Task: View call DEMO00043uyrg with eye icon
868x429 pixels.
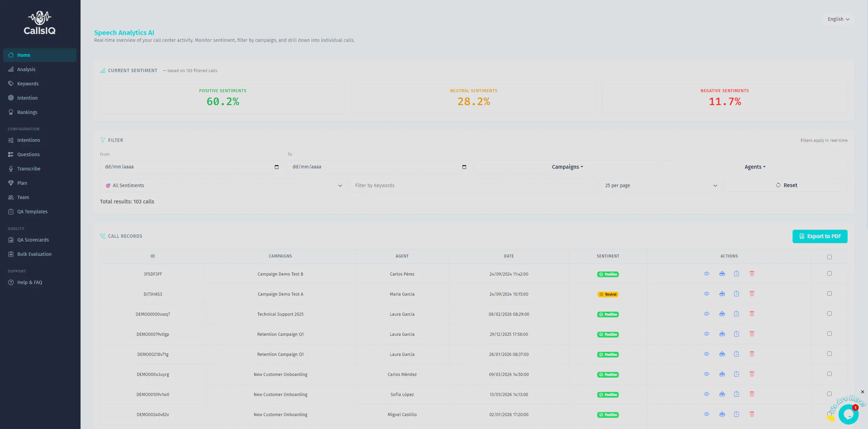Action: point(707,374)
